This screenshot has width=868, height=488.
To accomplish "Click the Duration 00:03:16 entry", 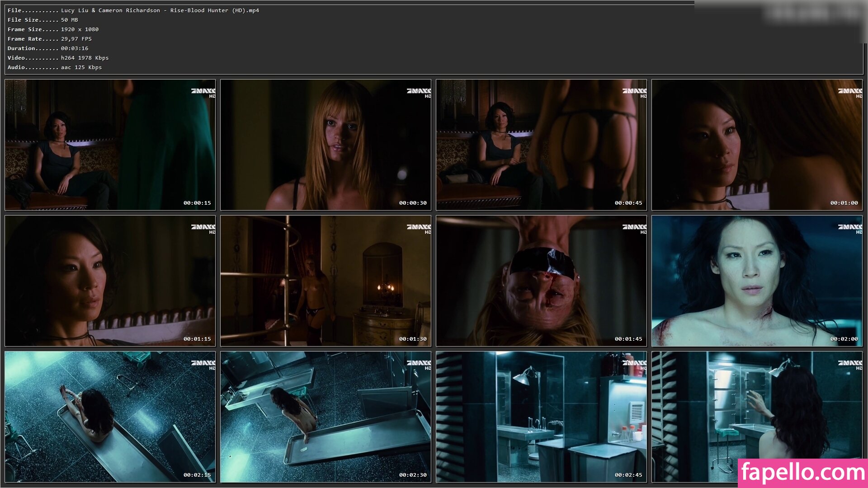I will 48,48.
